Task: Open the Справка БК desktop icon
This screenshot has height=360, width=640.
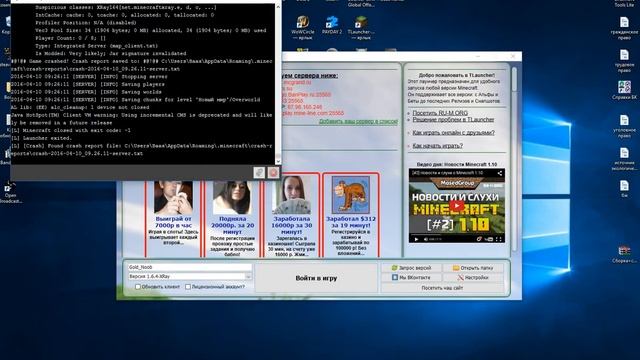Action: tap(624, 90)
